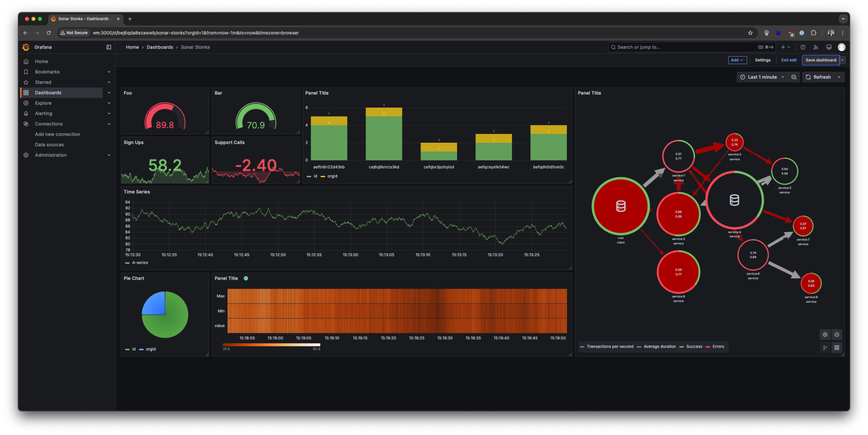This screenshot has width=868, height=435.
Task: Expand the Add dropdown button
Action: pos(737,60)
